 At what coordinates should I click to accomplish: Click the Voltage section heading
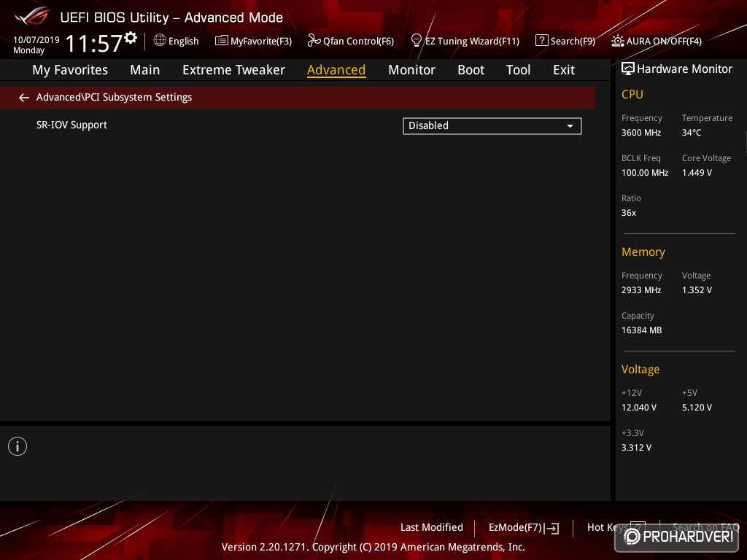640,369
